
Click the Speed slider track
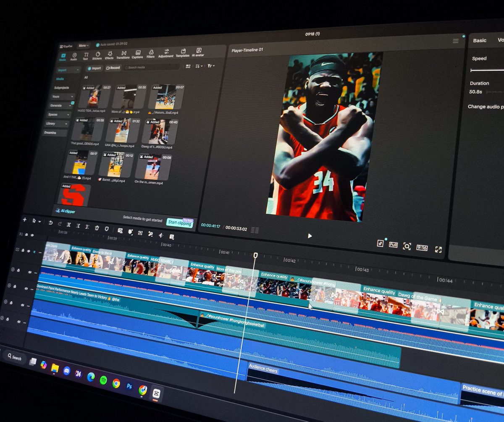pyautogui.click(x=487, y=70)
